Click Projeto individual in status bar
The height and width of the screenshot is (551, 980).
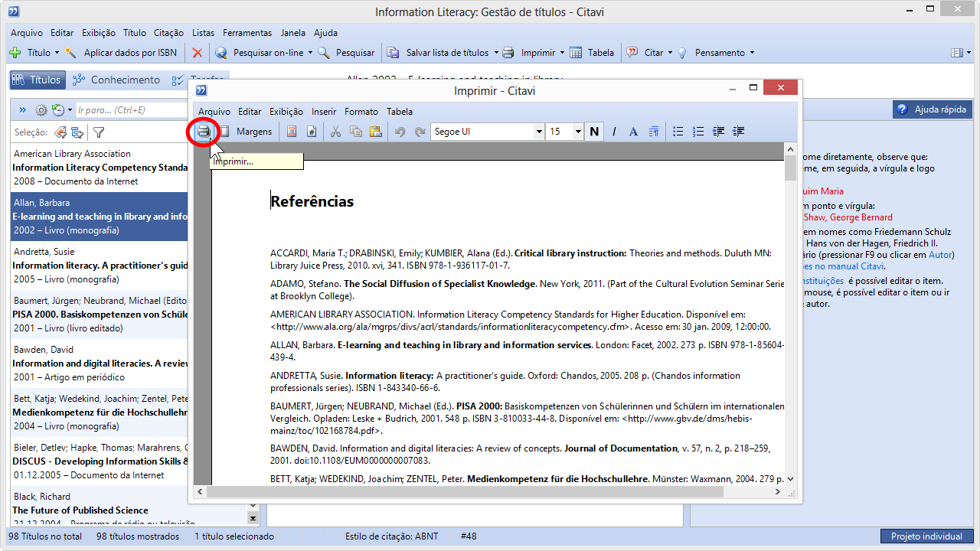[x=926, y=536]
